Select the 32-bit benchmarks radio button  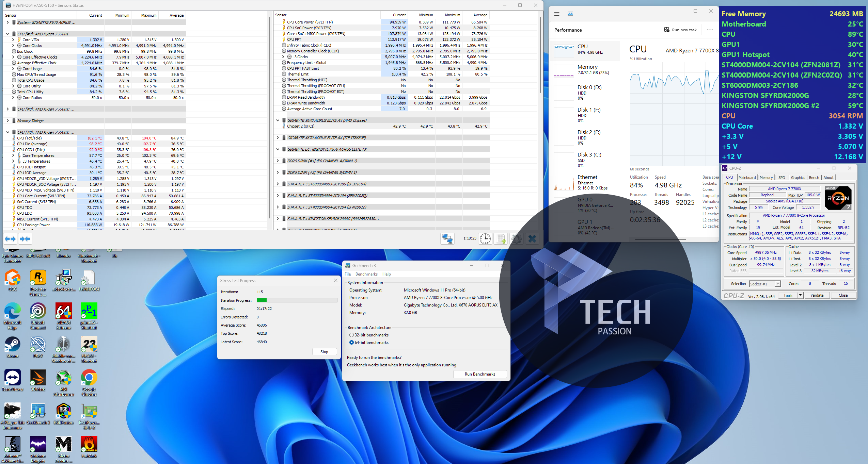[351, 335]
